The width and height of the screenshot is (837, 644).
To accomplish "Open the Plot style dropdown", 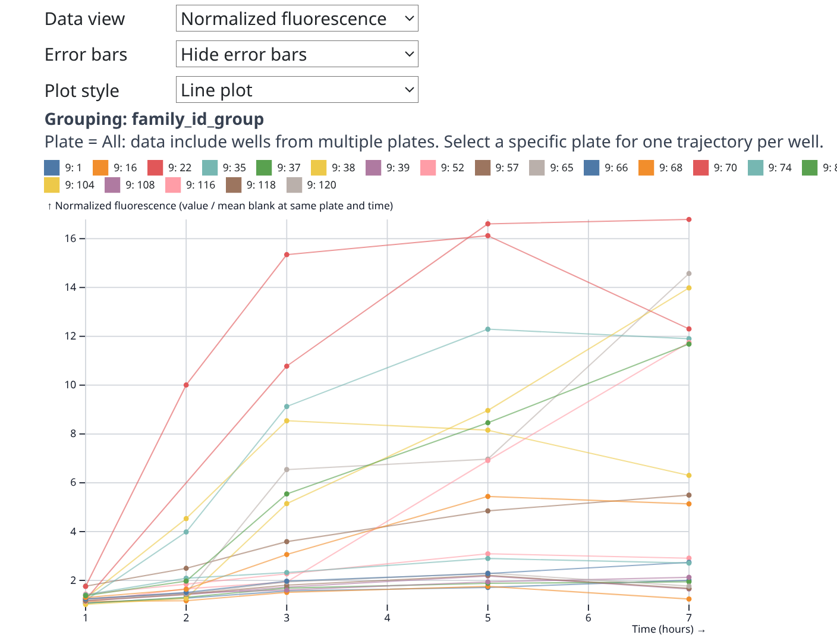I will pyautogui.click(x=297, y=90).
